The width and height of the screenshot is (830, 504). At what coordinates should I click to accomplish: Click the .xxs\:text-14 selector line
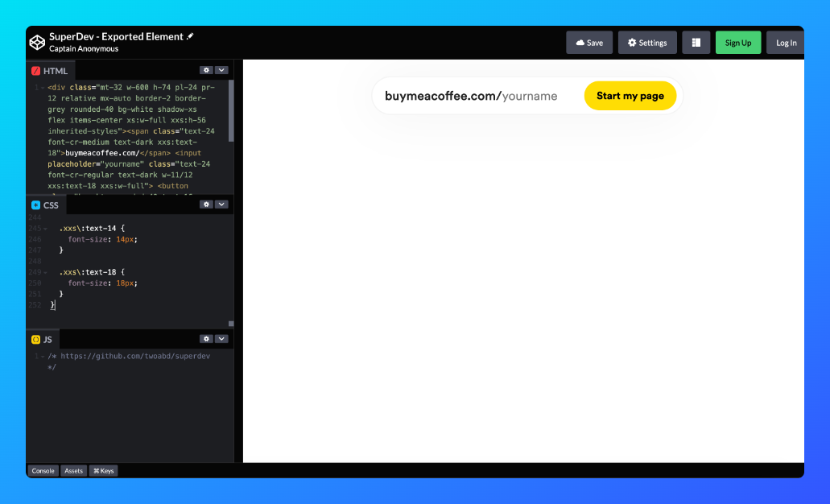92,228
